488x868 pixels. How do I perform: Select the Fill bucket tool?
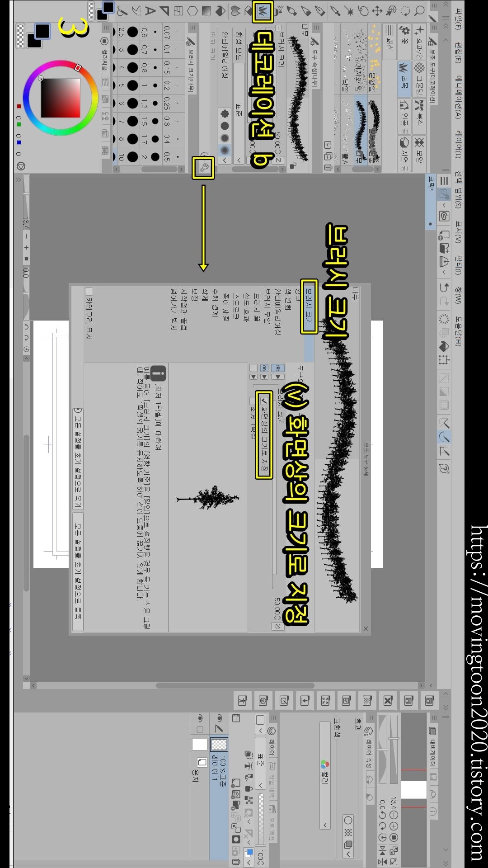coord(221,10)
